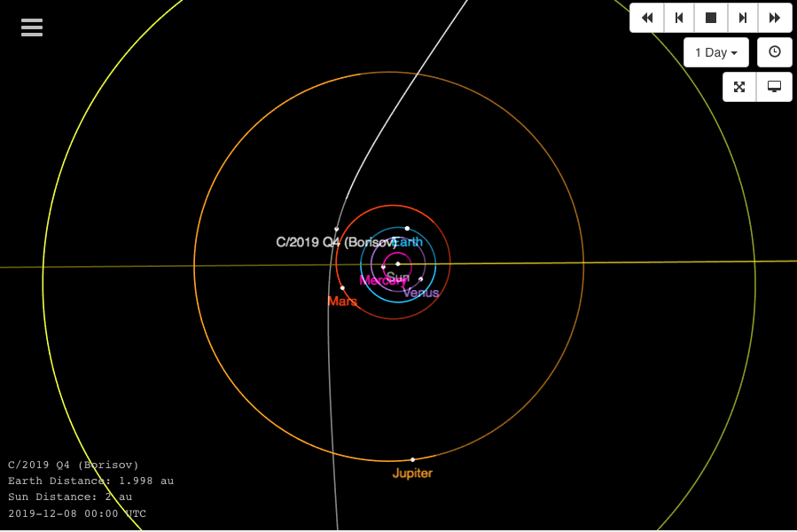
Task: Select the Jupiter label
Action: 412,473
